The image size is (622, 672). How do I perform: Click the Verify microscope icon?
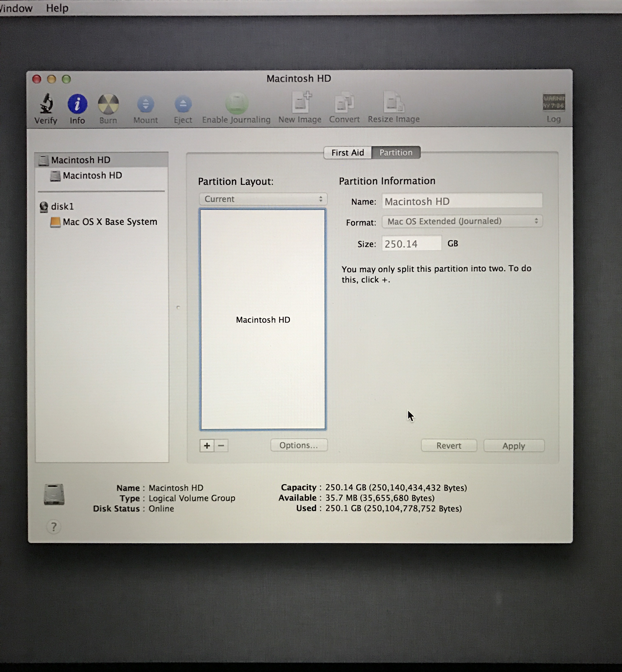tap(46, 104)
